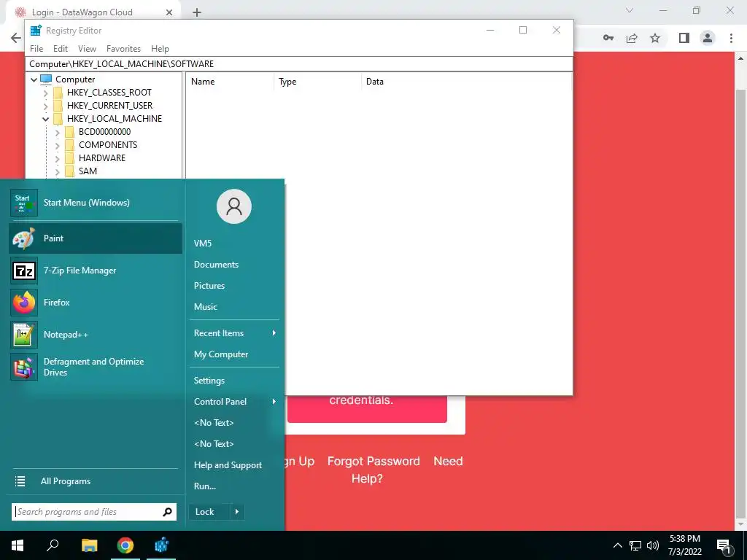
Task: Click Run... entry
Action: point(205,486)
